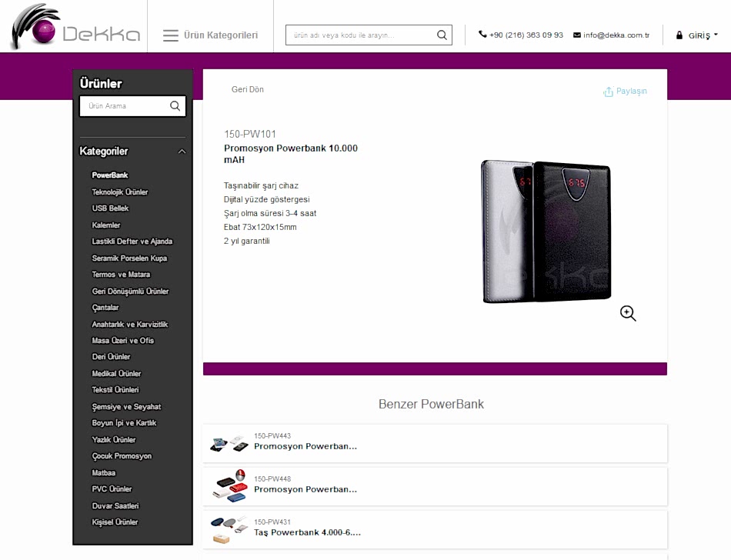The width and height of the screenshot is (731, 560).
Task: Click the email envelope icon in header
Action: point(577,35)
